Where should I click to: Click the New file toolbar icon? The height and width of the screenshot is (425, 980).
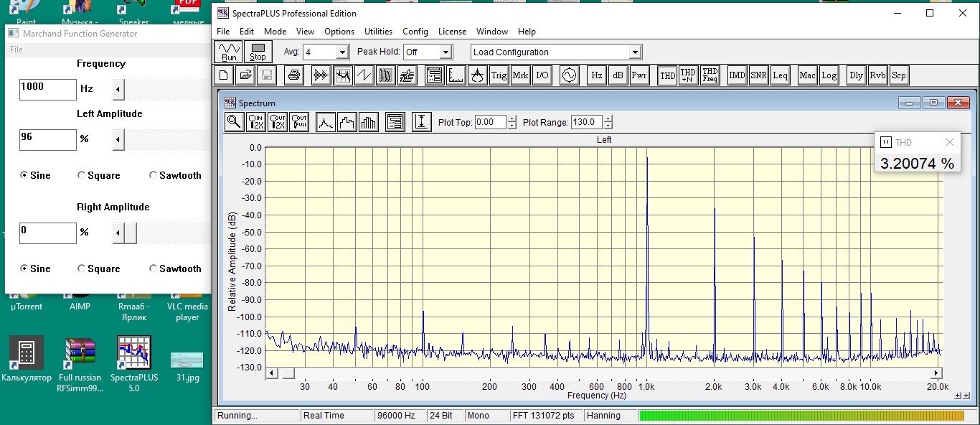[x=223, y=75]
